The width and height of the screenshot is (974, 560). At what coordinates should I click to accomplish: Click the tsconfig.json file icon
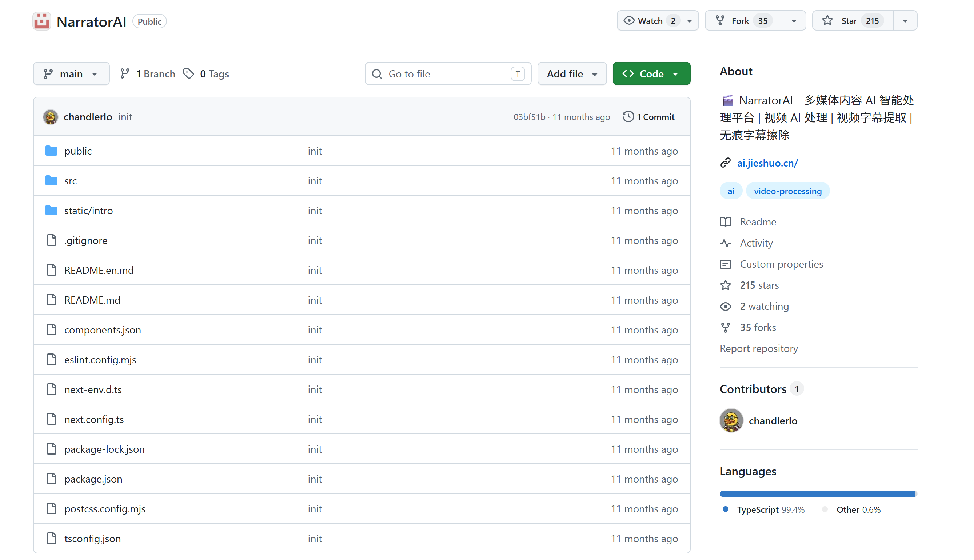click(52, 539)
